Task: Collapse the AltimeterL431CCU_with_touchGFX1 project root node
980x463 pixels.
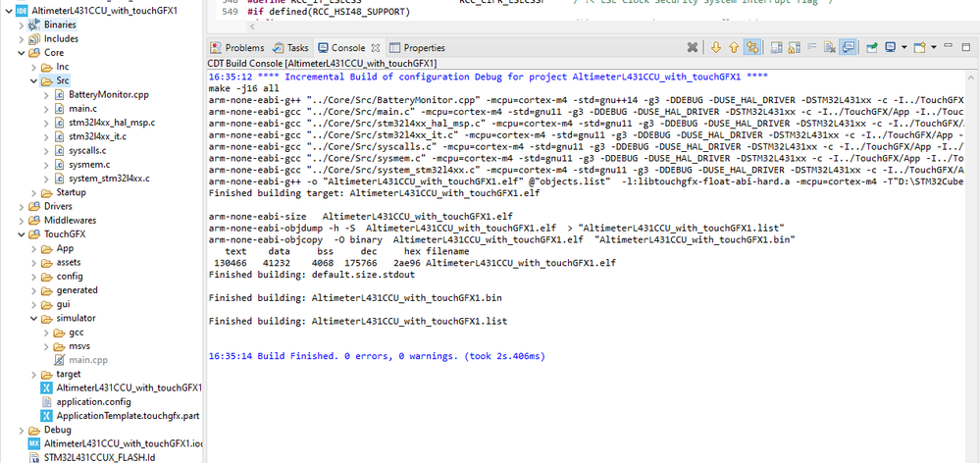Action: click(x=8, y=11)
